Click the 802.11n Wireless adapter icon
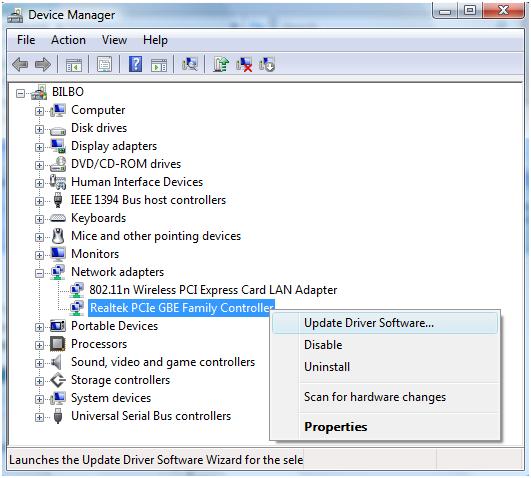This screenshot has height=478, width=531. pyautogui.click(x=77, y=290)
